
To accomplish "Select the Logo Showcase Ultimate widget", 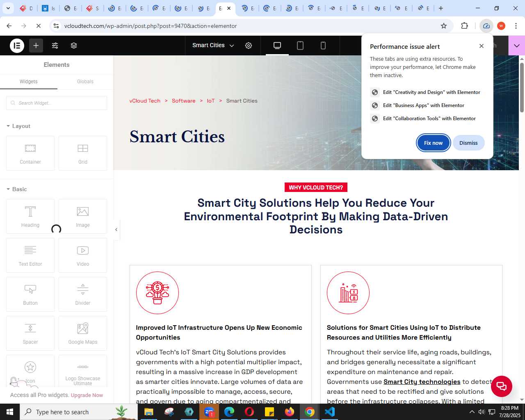I will coord(83,371).
